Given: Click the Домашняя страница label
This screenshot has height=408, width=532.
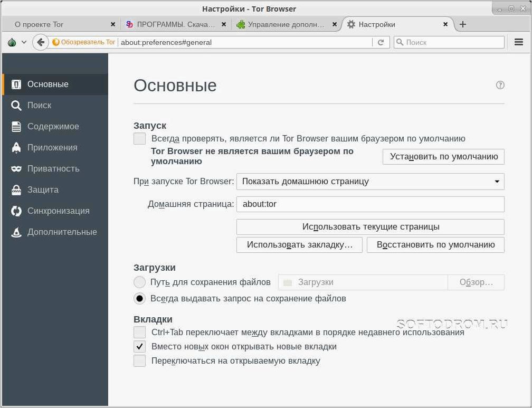Looking at the screenshot, I should [x=191, y=204].
